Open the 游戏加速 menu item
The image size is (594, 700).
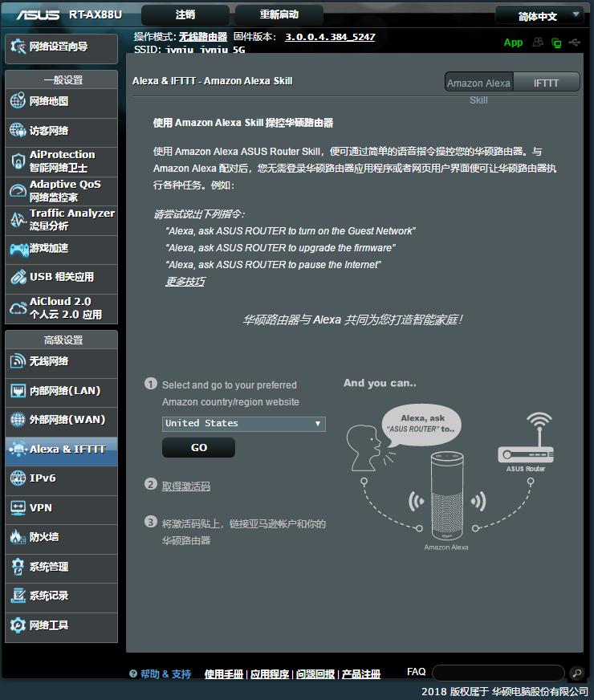[x=61, y=249]
